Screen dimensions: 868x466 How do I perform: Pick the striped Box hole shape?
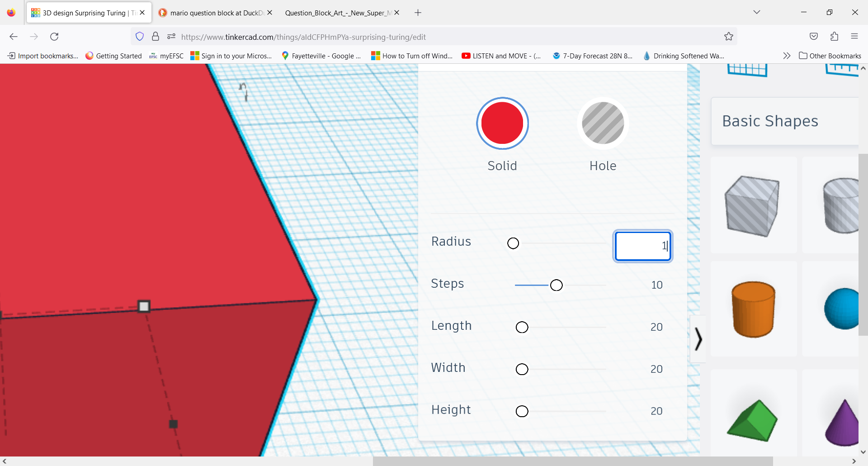(752, 206)
